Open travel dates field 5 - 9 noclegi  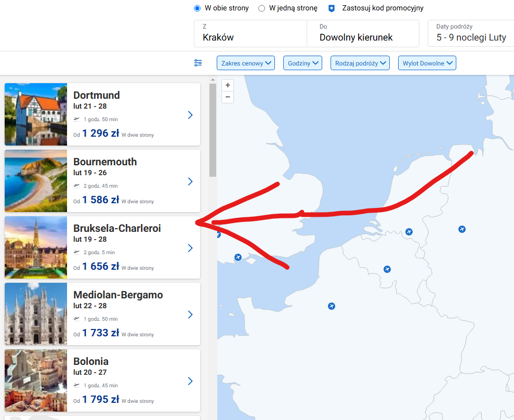[471, 33]
